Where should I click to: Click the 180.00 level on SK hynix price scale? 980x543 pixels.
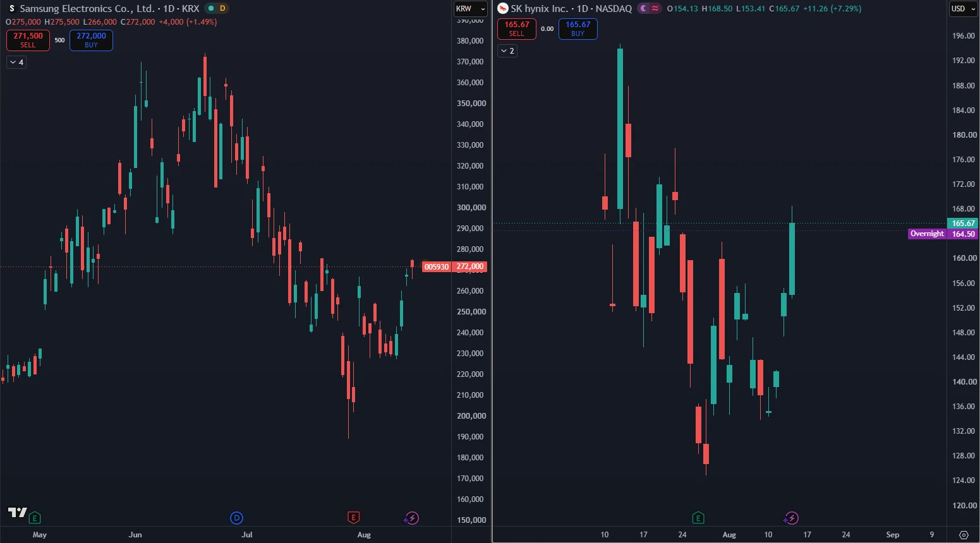964,135
